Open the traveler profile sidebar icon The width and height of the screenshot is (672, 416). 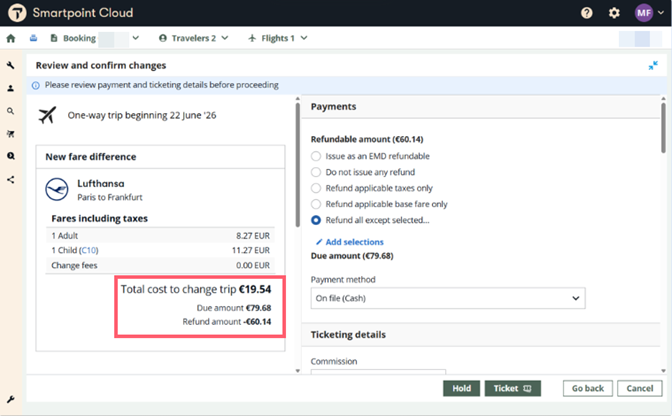[11, 89]
